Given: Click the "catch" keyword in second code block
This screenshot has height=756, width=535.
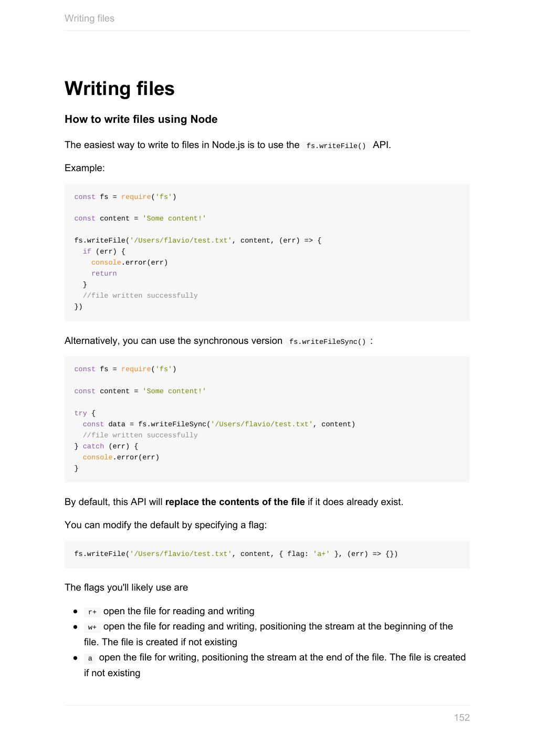Looking at the screenshot, I should [93, 446].
